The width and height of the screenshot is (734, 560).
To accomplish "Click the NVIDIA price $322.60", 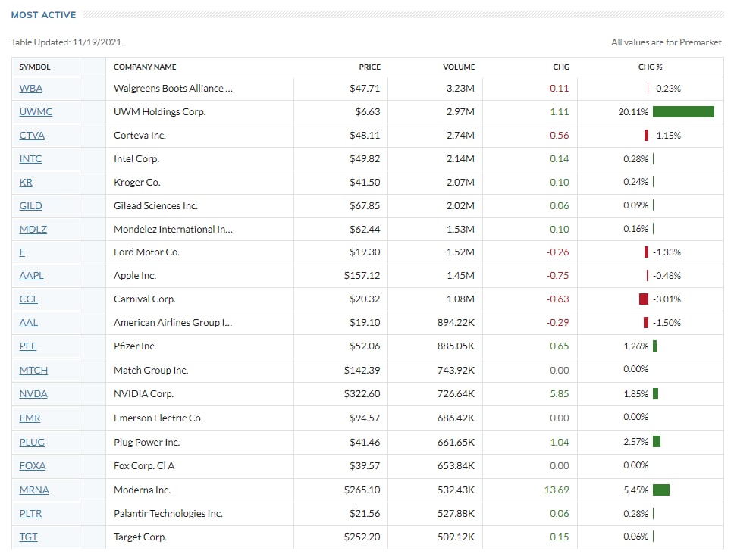I will (x=362, y=393).
